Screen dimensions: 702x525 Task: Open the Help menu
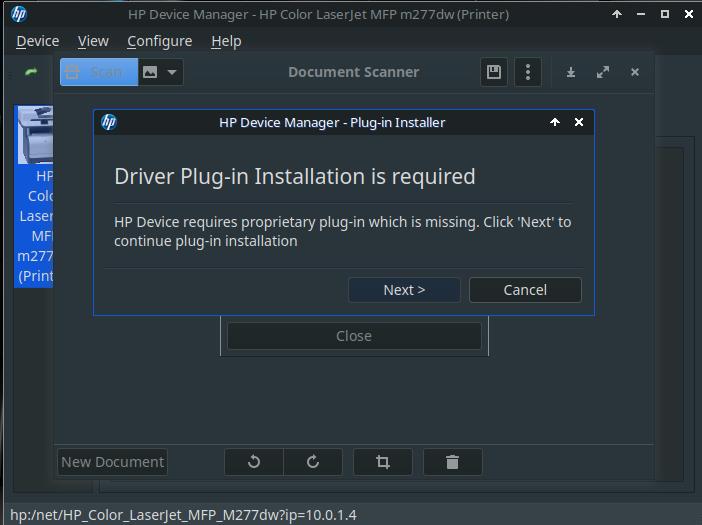[x=226, y=41]
